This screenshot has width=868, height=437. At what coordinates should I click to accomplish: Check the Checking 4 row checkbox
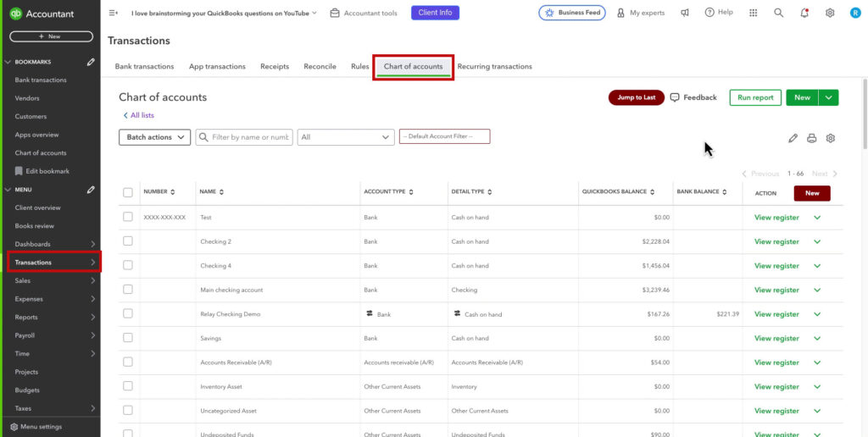tap(128, 265)
